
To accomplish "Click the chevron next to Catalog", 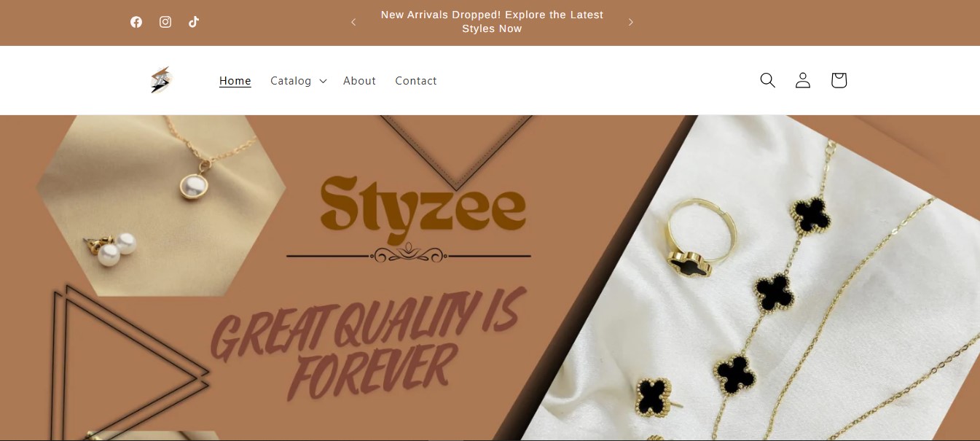I will click(323, 81).
